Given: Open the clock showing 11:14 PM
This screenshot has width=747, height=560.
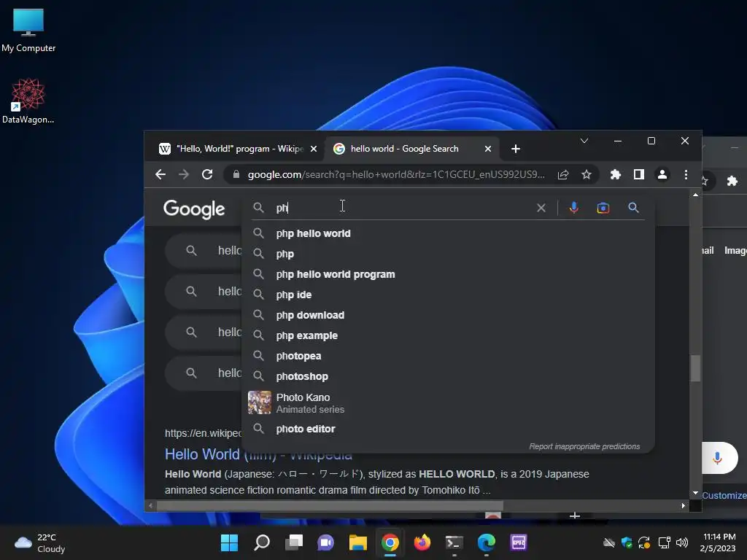Looking at the screenshot, I should [x=719, y=542].
